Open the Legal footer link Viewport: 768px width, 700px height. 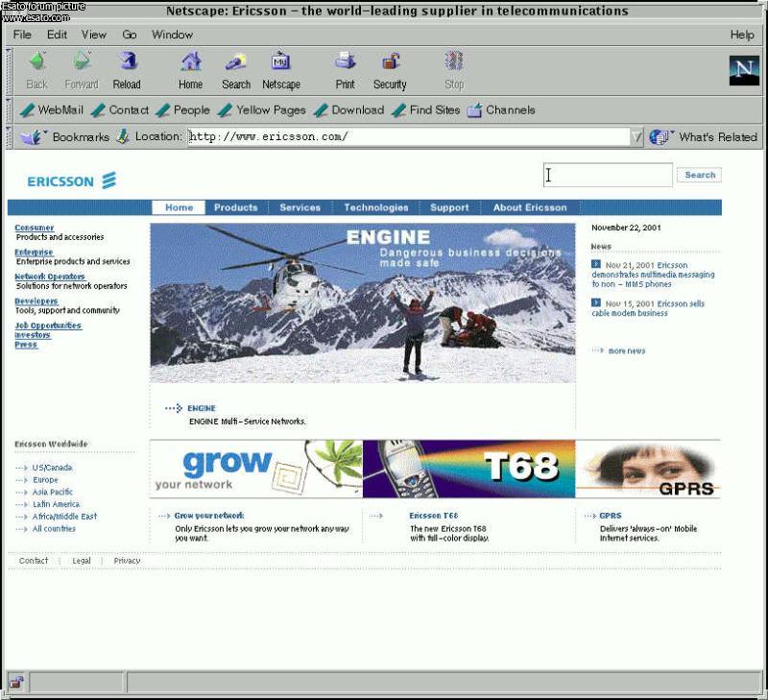(82, 561)
